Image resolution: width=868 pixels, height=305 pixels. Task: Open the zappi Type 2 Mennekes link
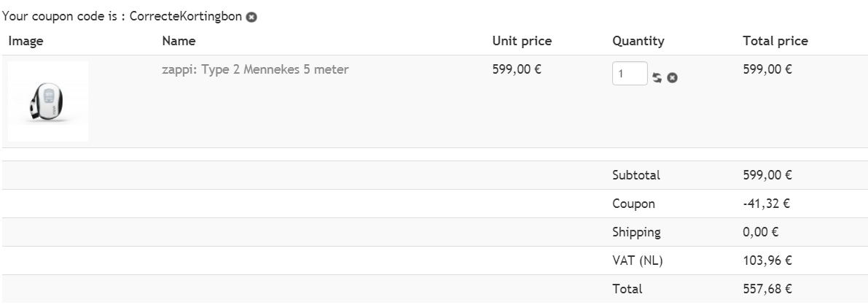255,71
